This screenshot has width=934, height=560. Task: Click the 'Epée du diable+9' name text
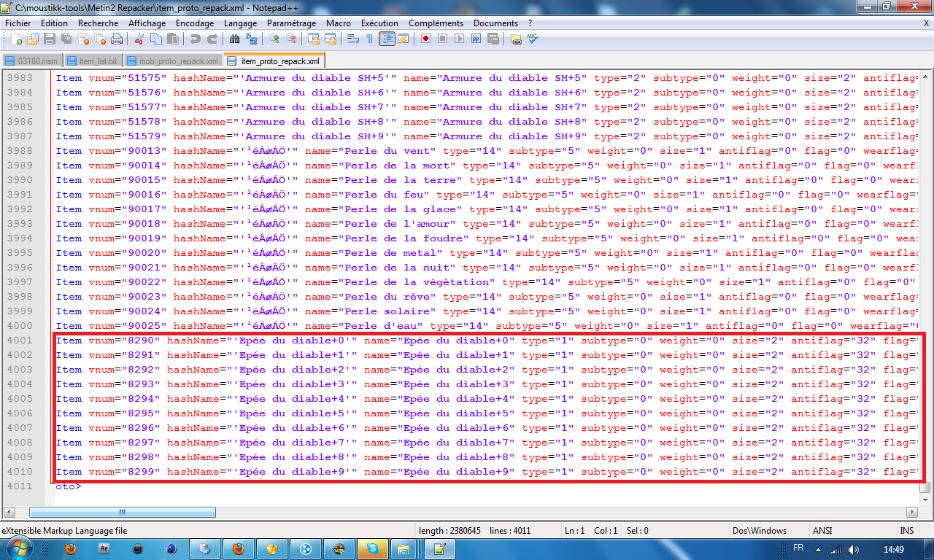(x=460, y=472)
